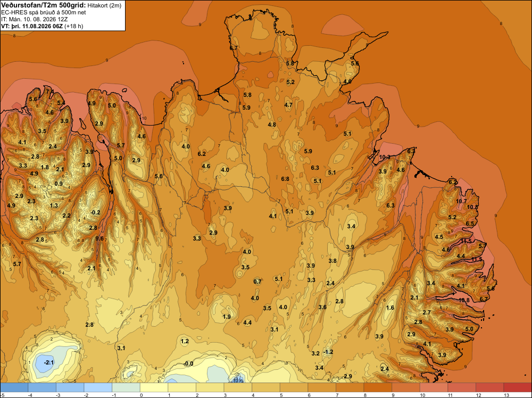Click the map title Veðurstofan/T2m 500grid
This screenshot has width=532, height=398.
coord(43,5)
